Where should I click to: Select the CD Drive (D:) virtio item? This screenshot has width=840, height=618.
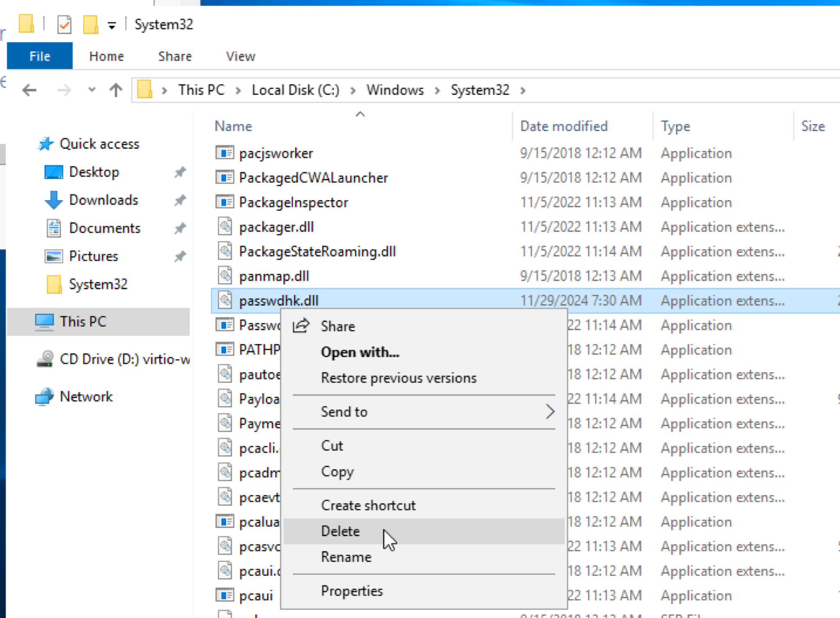pyautogui.click(x=124, y=359)
